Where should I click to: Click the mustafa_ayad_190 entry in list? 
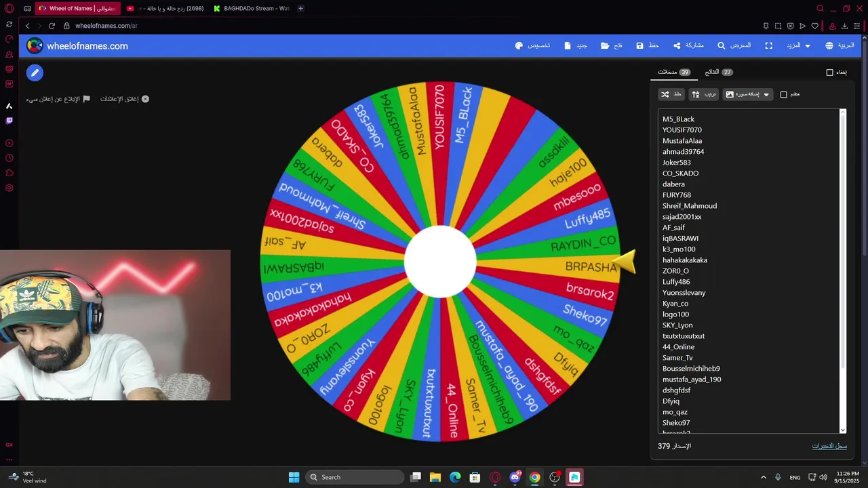click(x=692, y=380)
